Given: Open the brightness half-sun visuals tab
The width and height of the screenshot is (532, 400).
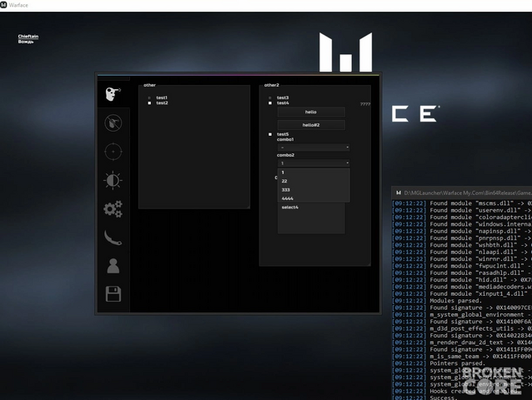Looking at the screenshot, I should [113, 180].
